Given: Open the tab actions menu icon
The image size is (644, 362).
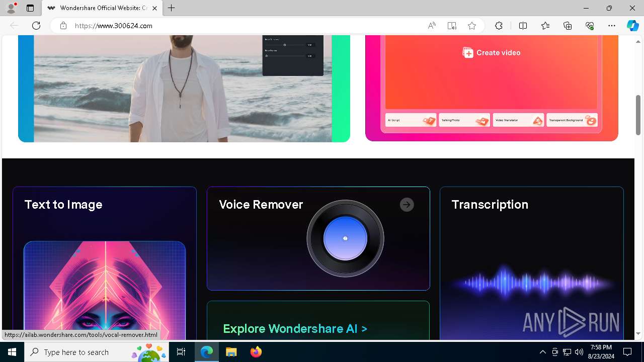Looking at the screenshot, I should point(30,8).
